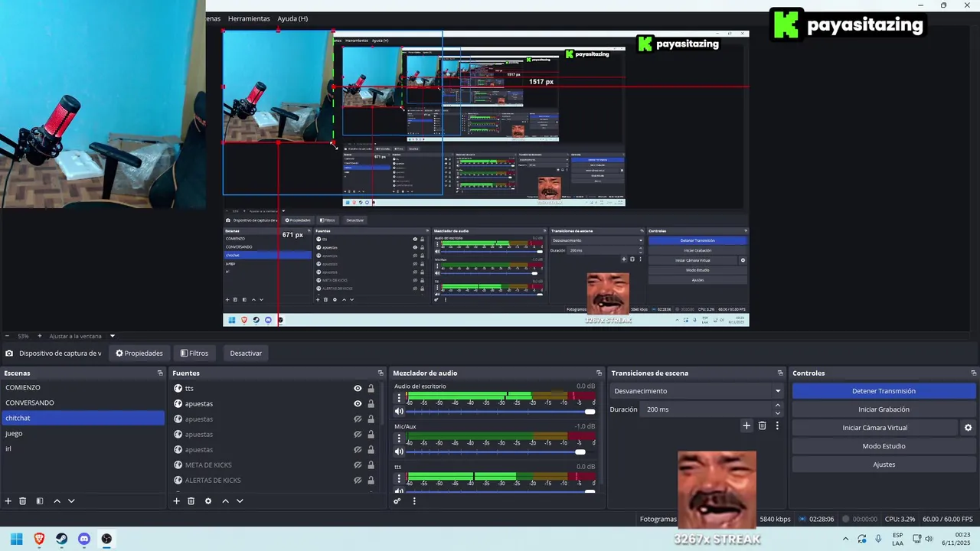Open mixer bottom three-dots menu
This screenshot has width=980, height=551.
[x=414, y=501]
